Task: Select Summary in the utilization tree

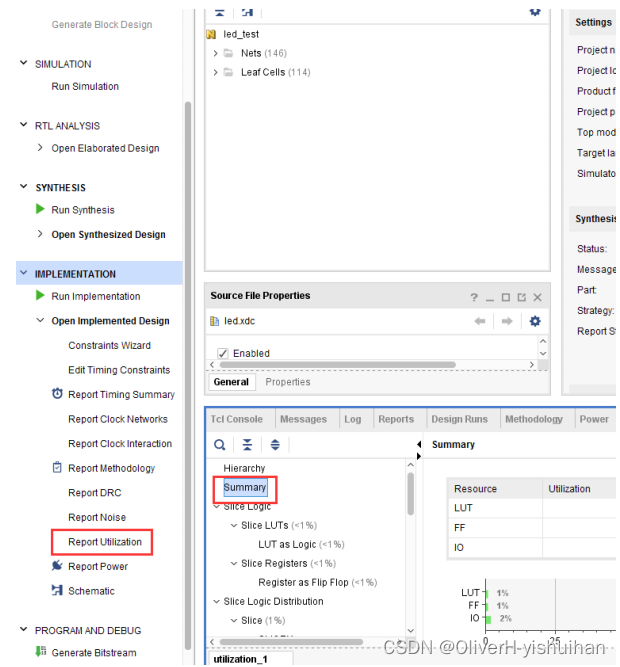Action: point(245,487)
